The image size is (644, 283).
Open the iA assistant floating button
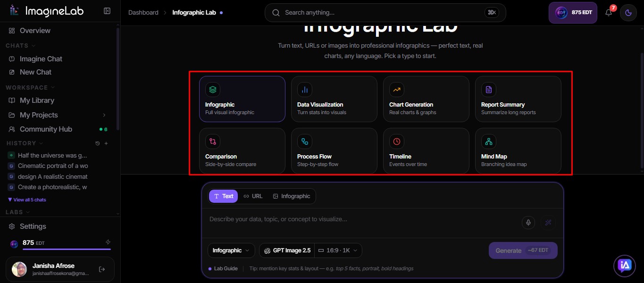point(625,266)
